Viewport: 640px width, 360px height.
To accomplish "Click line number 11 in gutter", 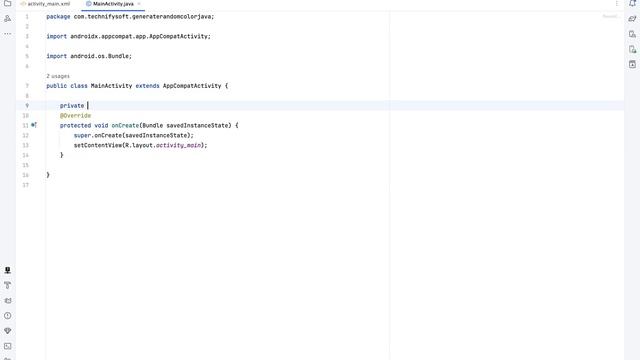I will point(26,125).
